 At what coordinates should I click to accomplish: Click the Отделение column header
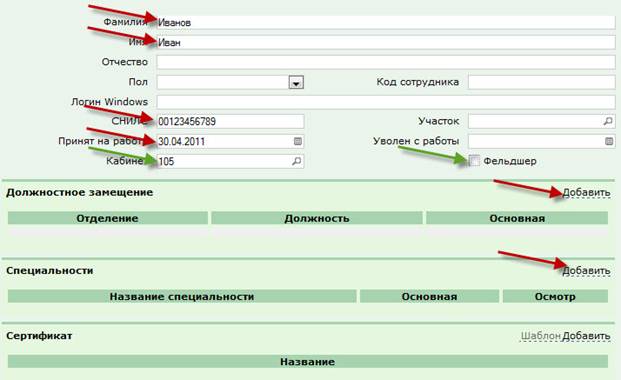(108, 218)
